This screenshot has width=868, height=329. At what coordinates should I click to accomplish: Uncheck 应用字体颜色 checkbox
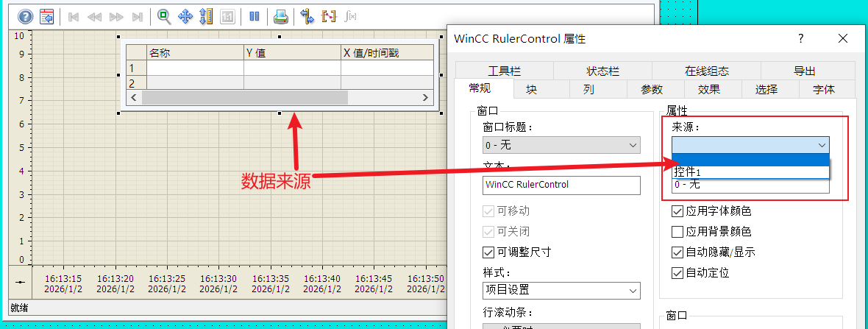(677, 211)
